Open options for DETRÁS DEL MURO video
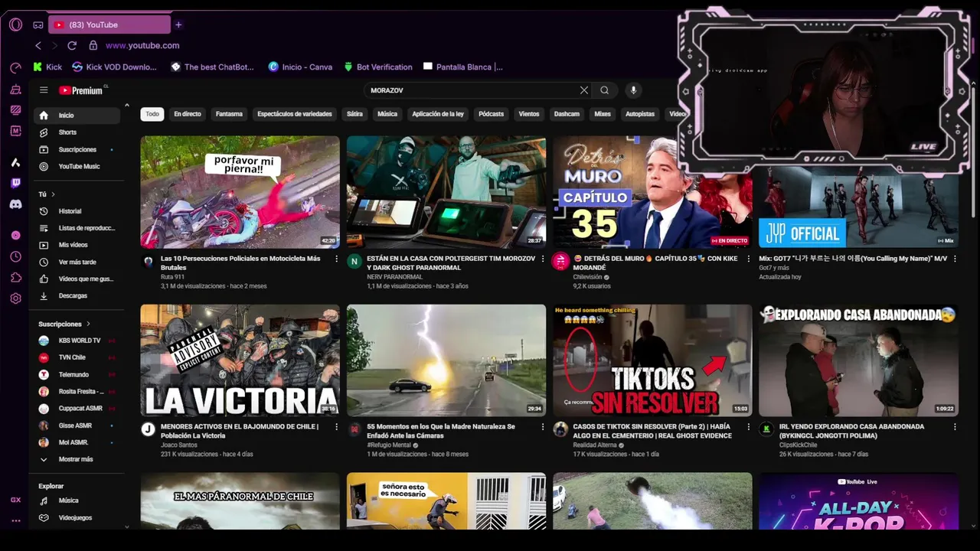This screenshot has height=551, width=980. coord(749,259)
